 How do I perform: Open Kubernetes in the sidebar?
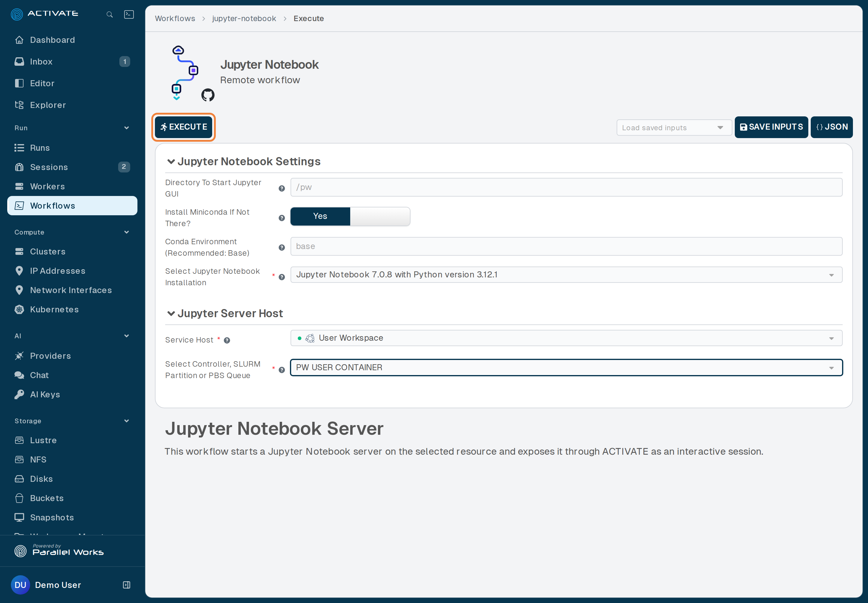coord(72,309)
